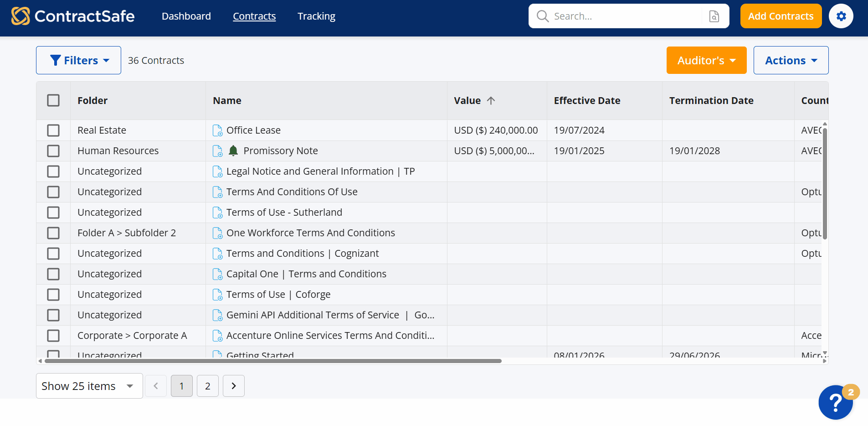The height and width of the screenshot is (426, 868).
Task: Sort by Termination Date column header
Action: (711, 100)
